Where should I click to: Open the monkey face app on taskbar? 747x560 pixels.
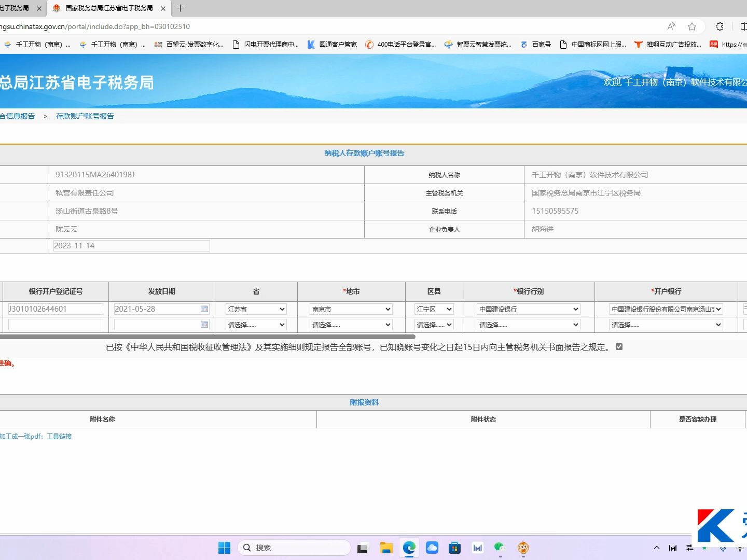523,548
